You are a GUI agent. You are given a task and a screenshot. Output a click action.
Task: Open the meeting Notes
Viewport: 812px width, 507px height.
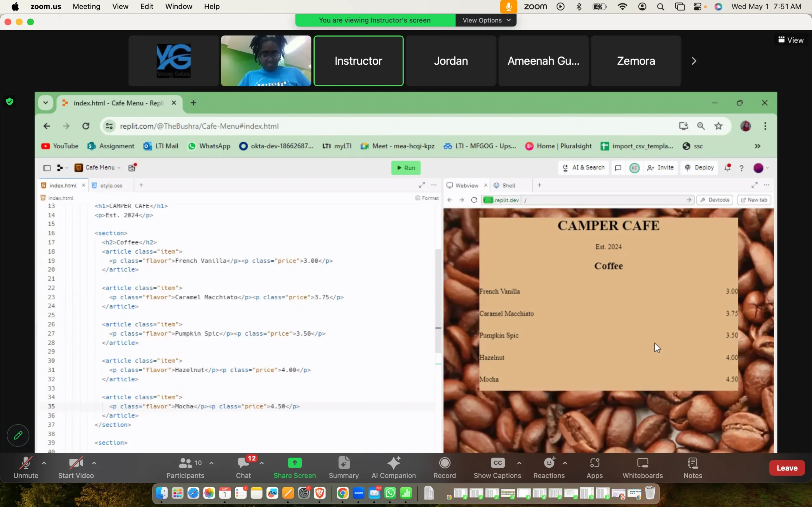(692, 467)
